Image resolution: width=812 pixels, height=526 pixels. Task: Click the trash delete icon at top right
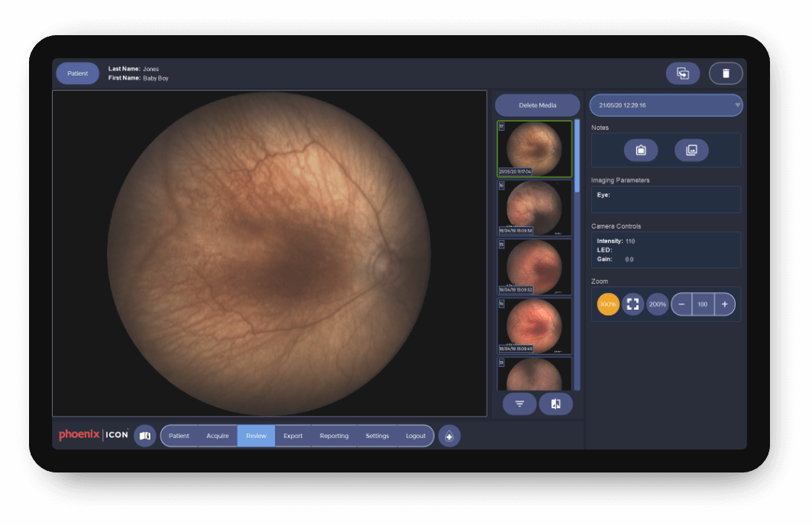pyautogui.click(x=726, y=73)
